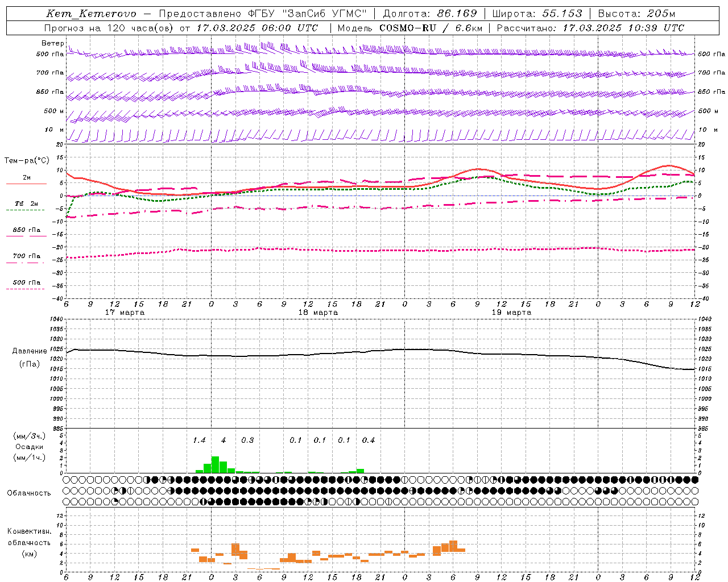Click the '18 марта' date label

(318, 313)
